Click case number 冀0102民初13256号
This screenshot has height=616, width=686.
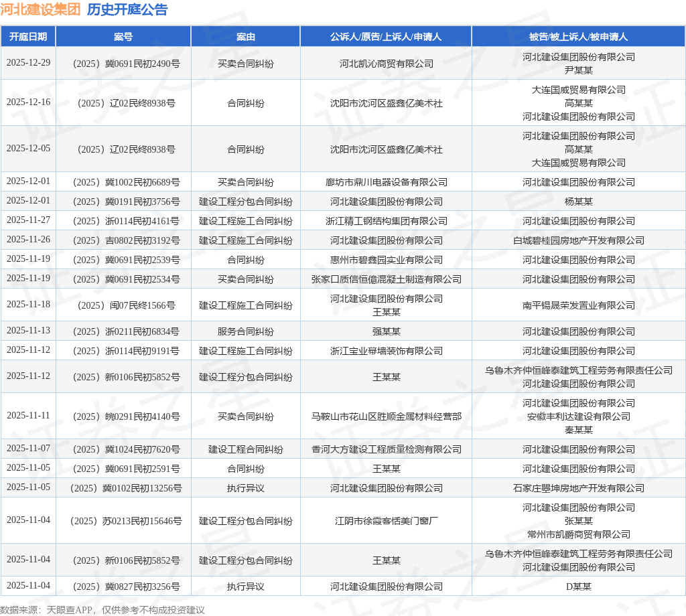coord(127,488)
